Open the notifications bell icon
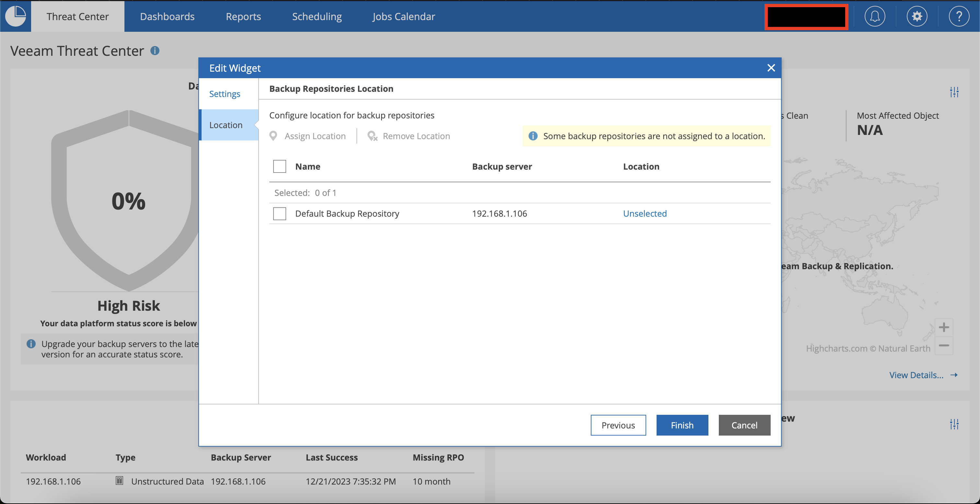The height and width of the screenshot is (504, 980). [875, 16]
